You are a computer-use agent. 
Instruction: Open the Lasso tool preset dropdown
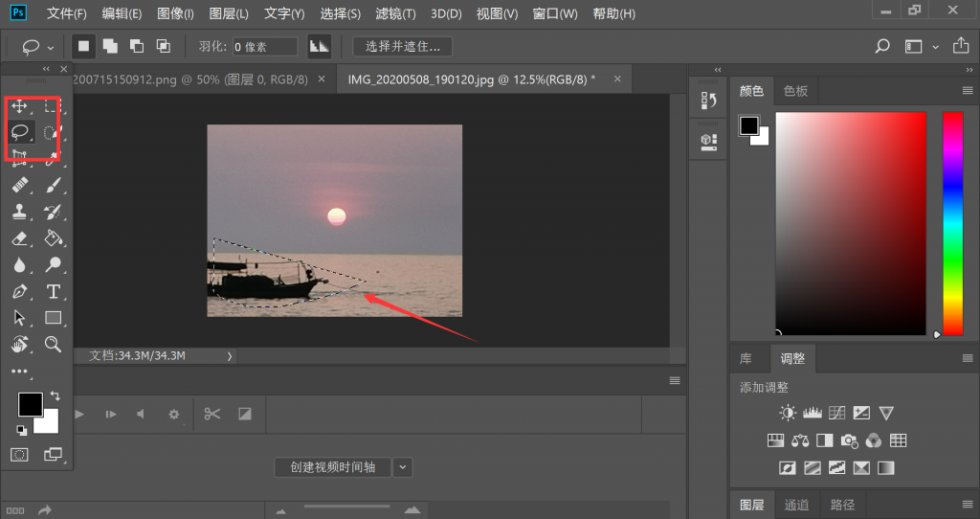click(51, 48)
